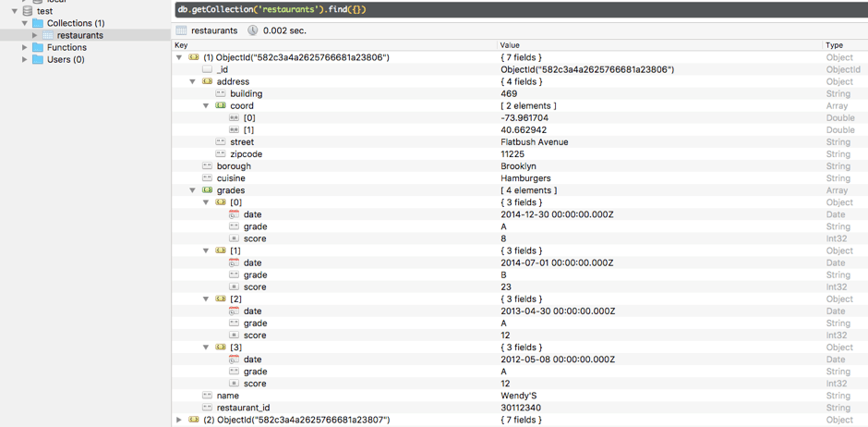Collapse the address object node
Image resolution: width=868 pixels, height=427 pixels.
[x=193, y=82]
